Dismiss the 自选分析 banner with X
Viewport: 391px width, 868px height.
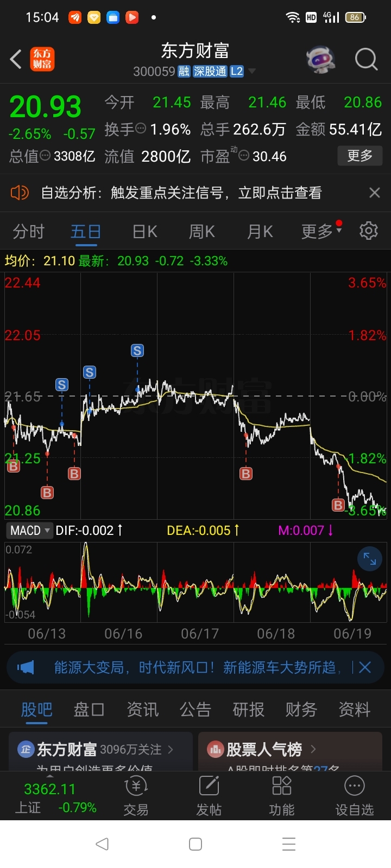tap(374, 193)
